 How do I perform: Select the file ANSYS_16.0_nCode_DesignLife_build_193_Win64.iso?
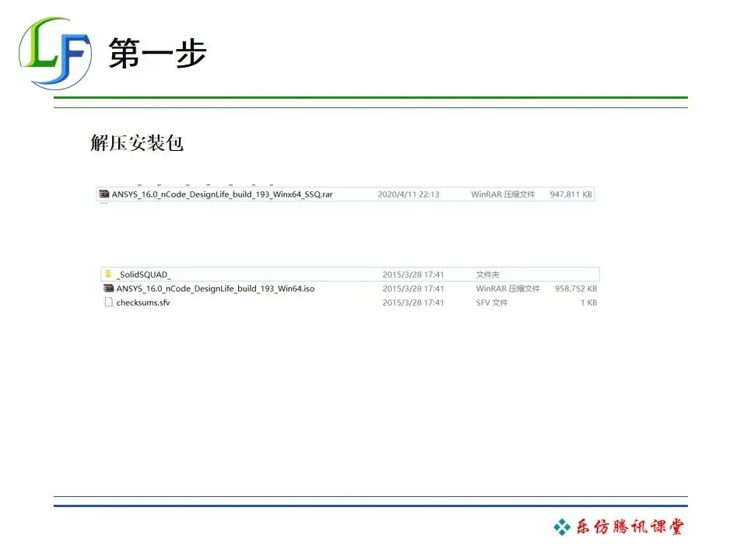(216, 289)
